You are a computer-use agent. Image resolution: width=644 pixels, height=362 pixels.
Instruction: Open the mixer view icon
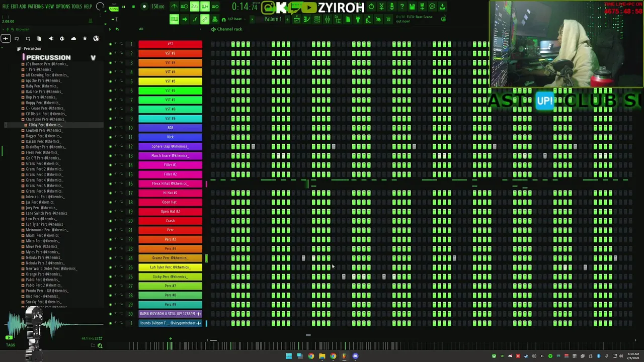328,19
